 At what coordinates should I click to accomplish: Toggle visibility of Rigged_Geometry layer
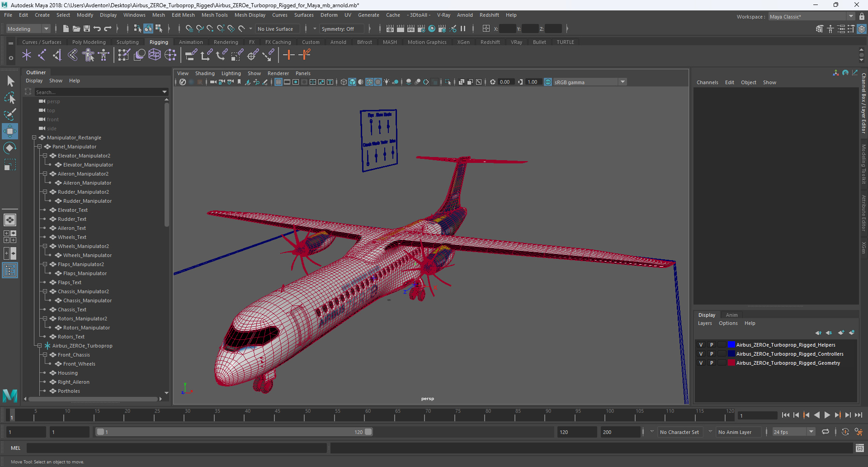[x=701, y=363]
